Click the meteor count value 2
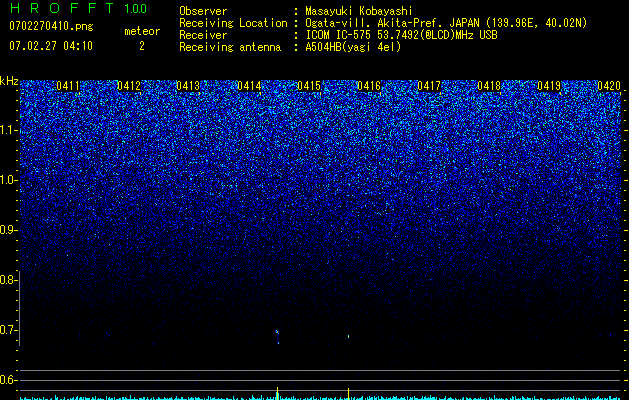 click(142, 46)
